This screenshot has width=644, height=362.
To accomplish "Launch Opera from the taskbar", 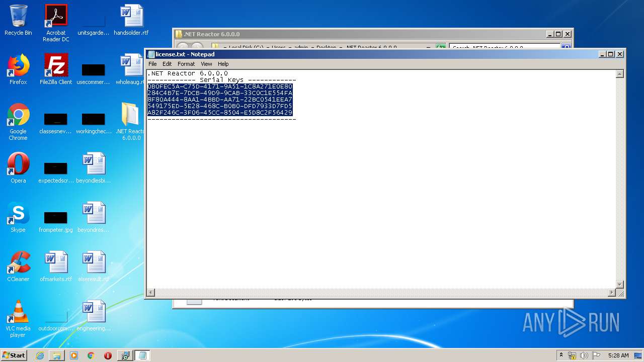I will click(x=108, y=355).
